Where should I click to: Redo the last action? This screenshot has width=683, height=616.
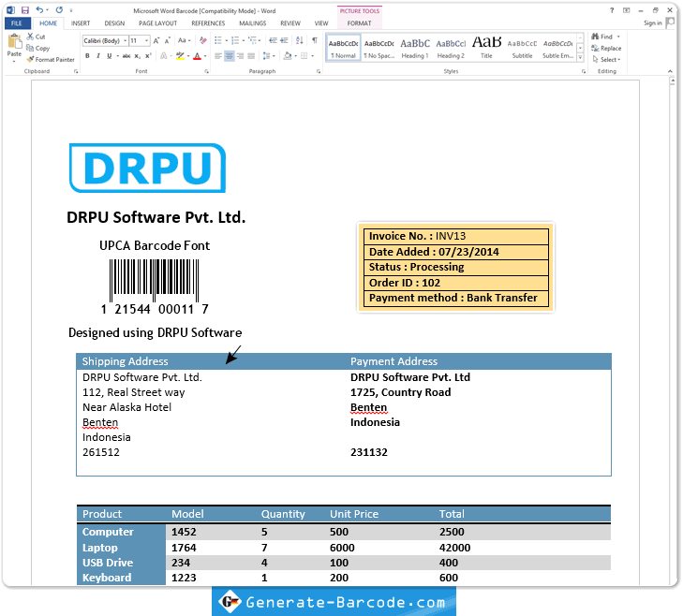coord(59,10)
